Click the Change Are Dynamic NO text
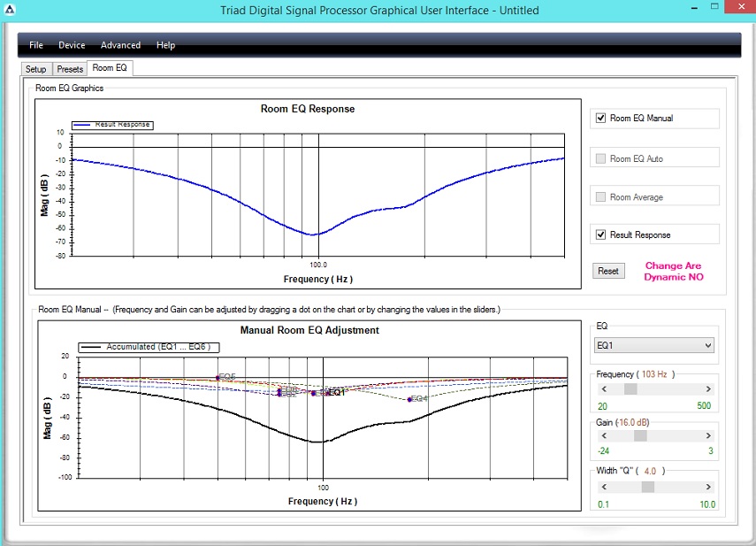Image resolution: width=756 pixels, height=546 pixels. point(673,271)
